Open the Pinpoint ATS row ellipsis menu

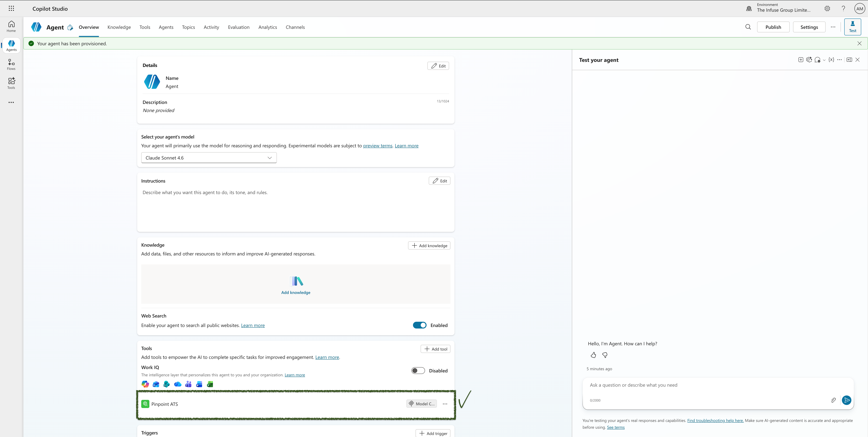pos(445,404)
